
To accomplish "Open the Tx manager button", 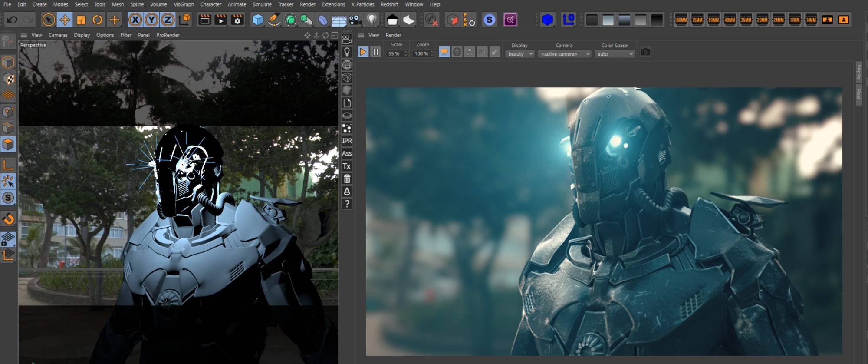I will (x=347, y=166).
